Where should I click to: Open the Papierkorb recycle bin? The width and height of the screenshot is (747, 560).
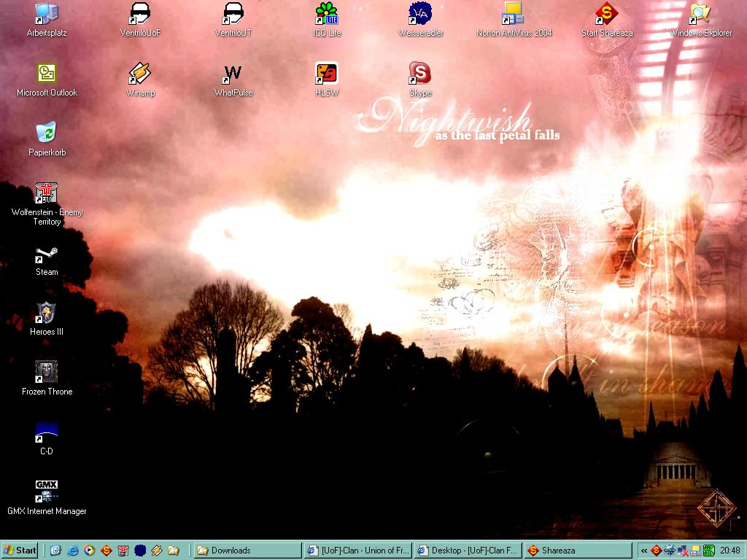tap(47, 139)
